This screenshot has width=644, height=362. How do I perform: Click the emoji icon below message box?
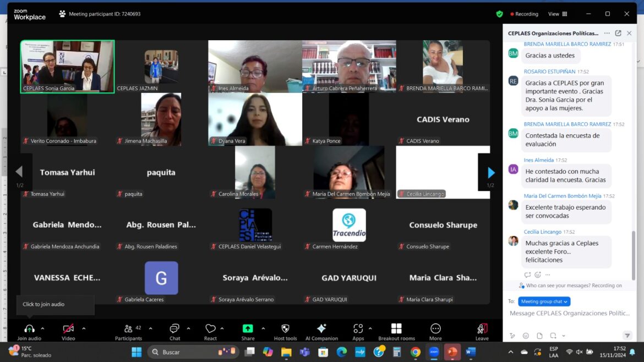[526, 336]
